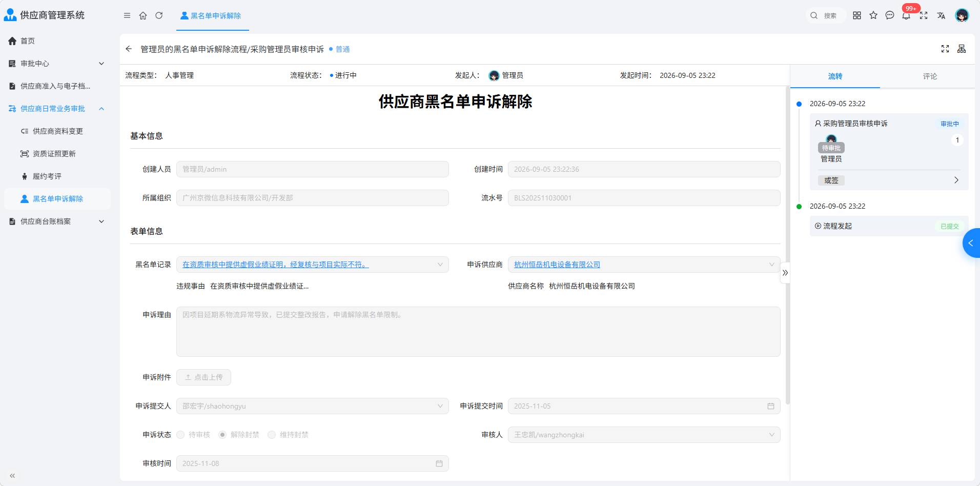980x486 pixels.
Task: Open the home icon in top bar
Action: click(143, 15)
